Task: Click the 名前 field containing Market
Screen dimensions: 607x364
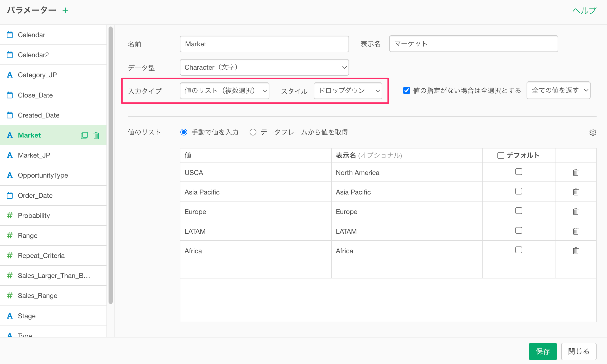Action: (x=264, y=44)
